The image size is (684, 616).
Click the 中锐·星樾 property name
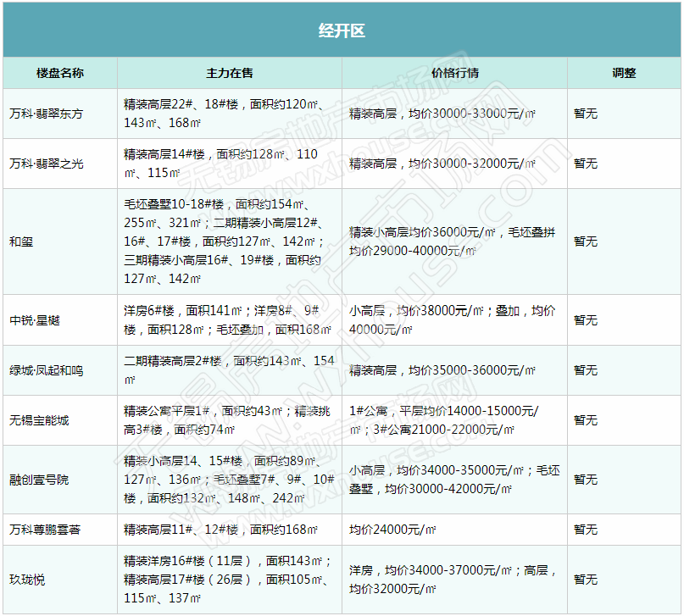point(35,320)
